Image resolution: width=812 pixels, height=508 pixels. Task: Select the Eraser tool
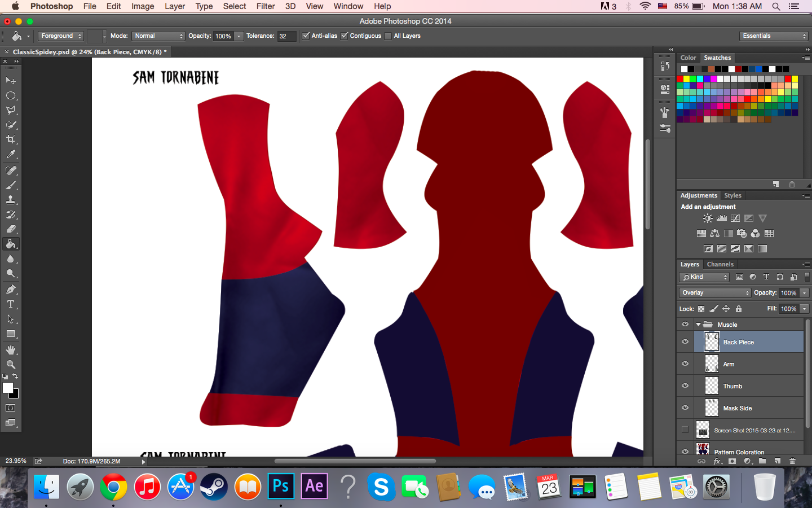point(11,229)
